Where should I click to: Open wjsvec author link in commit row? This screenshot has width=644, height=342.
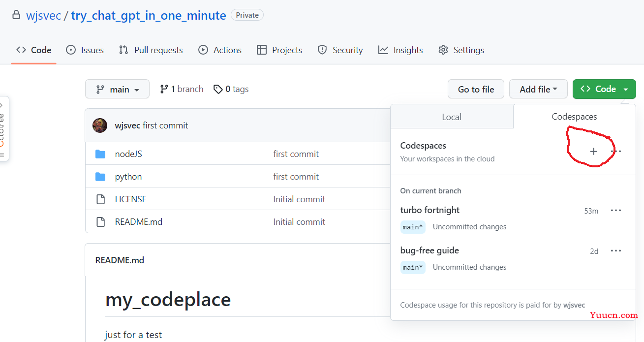pyautogui.click(x=127, y=125)
